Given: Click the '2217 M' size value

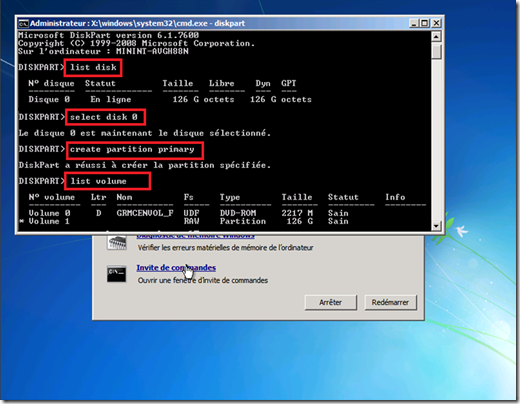Looking at the screenshot, I should 297,213.
